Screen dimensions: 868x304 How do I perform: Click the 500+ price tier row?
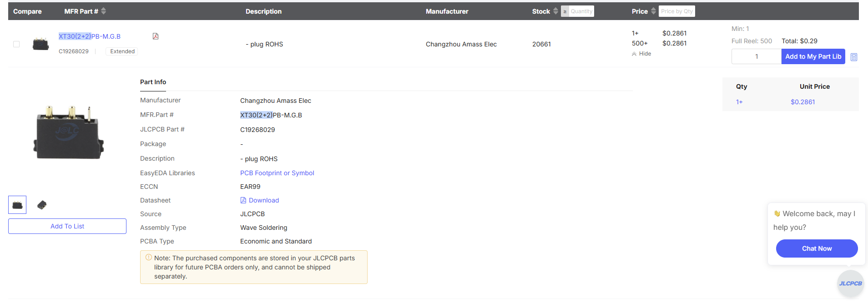(x=659, y=43)
